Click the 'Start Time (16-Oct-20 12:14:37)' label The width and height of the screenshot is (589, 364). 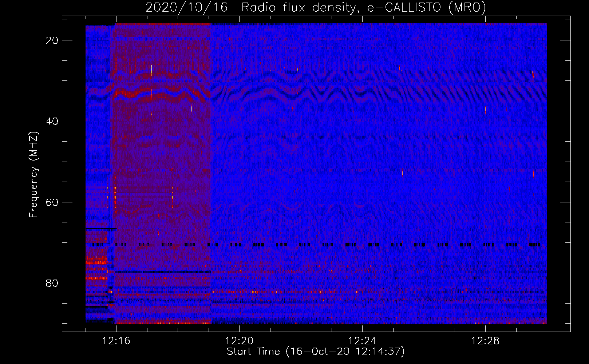(316, 352)
